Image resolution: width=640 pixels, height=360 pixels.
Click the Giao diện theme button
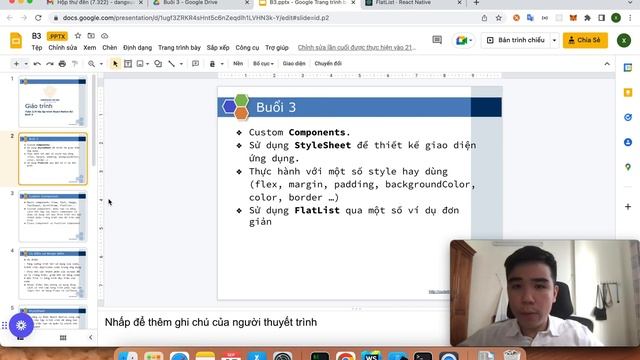[x=294, y=64]
